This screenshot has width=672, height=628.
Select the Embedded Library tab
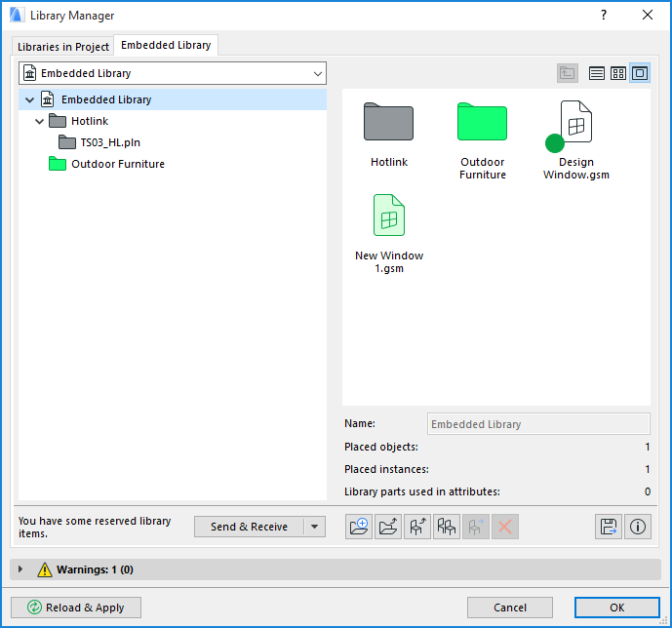(166, 45)
